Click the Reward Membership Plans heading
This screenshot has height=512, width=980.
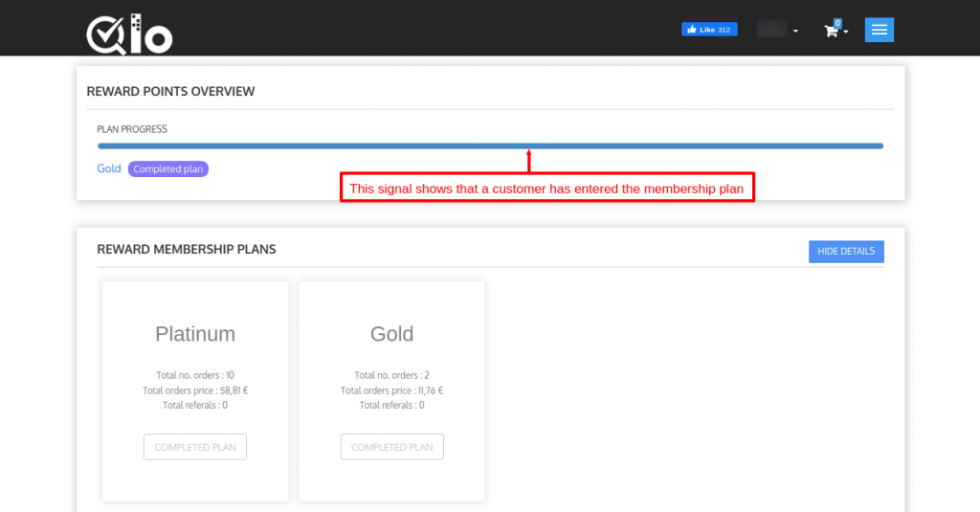(x=187, y=249)
